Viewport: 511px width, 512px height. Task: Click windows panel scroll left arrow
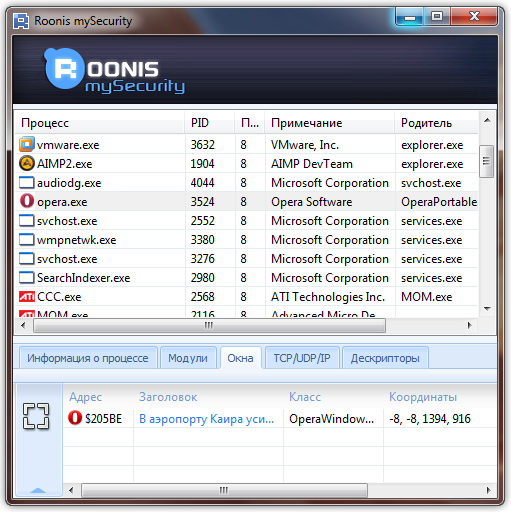pos(71,490)
